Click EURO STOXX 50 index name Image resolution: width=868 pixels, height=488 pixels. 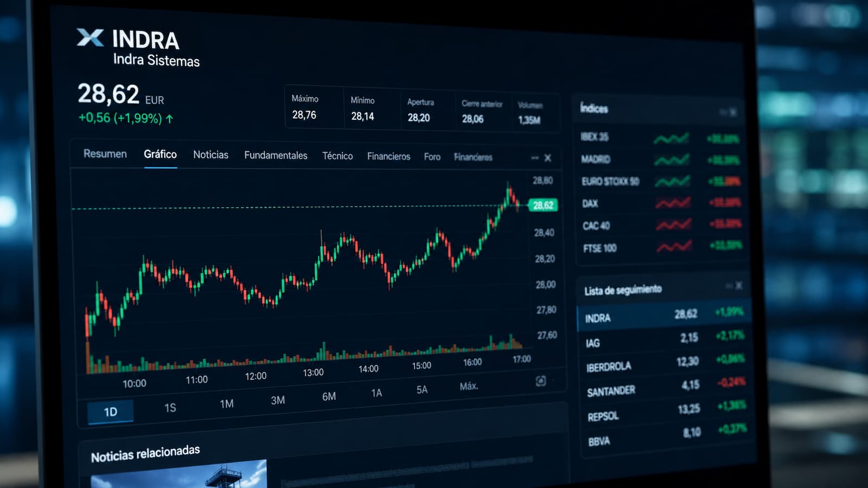(x=610, y=181)
